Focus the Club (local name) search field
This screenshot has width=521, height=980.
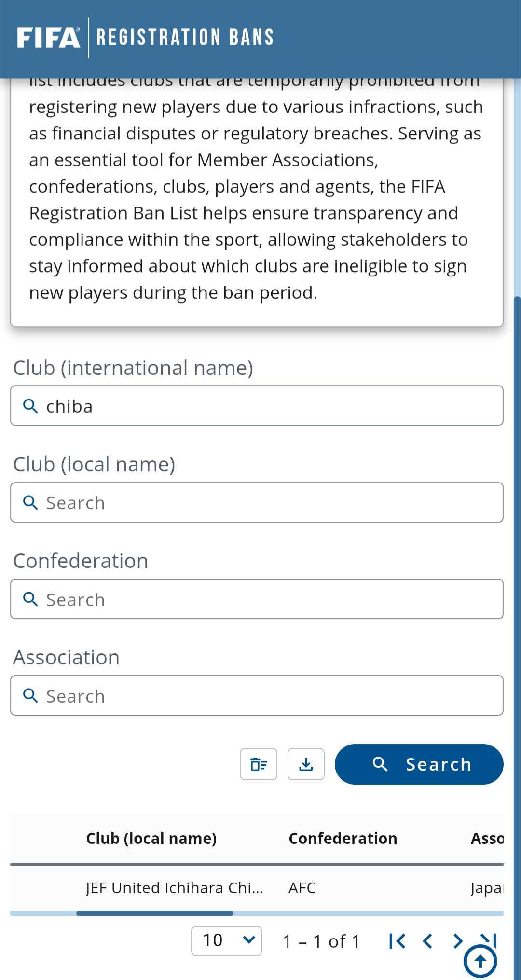(257, 503)
